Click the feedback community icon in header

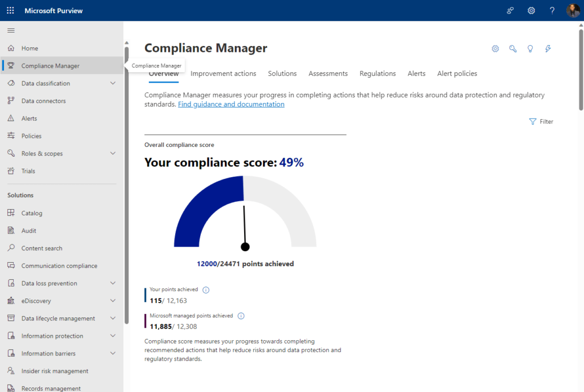point(510,10)
